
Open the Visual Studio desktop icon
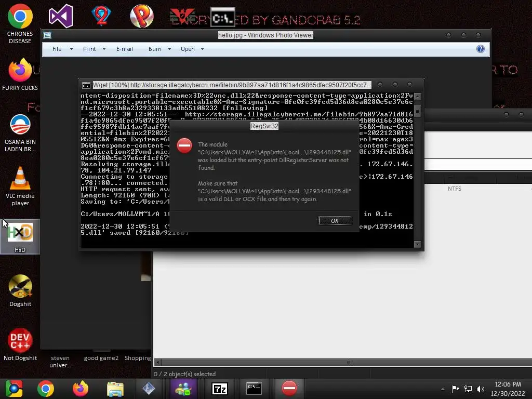[x=61, y=16]
